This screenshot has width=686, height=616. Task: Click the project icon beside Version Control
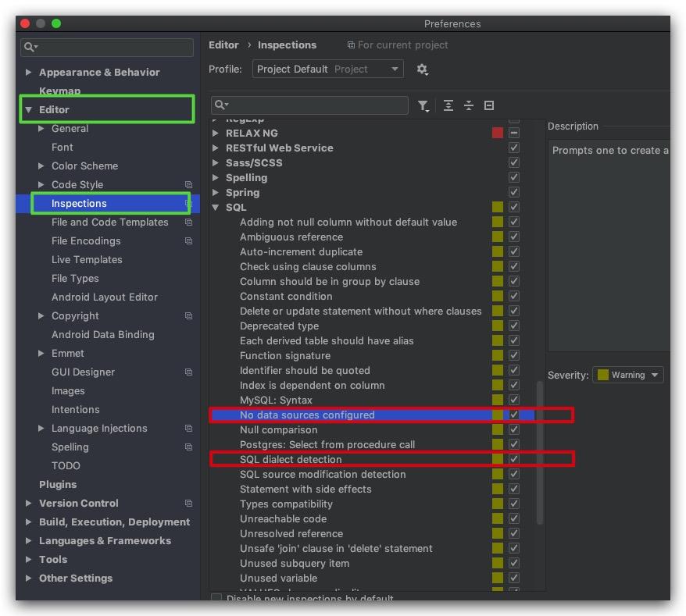[x=188, y=504]
